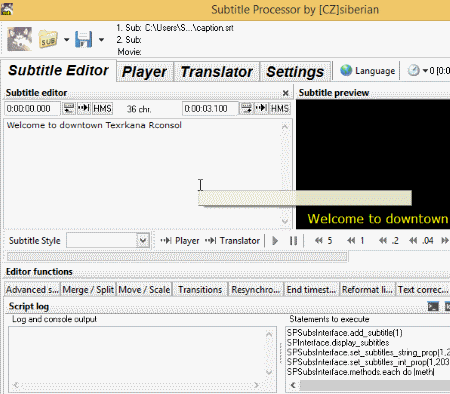This screenshot has width=450, height=394.
Task: Click the Statements to execute horizontal scrollbar
Action: coord(375,385)
